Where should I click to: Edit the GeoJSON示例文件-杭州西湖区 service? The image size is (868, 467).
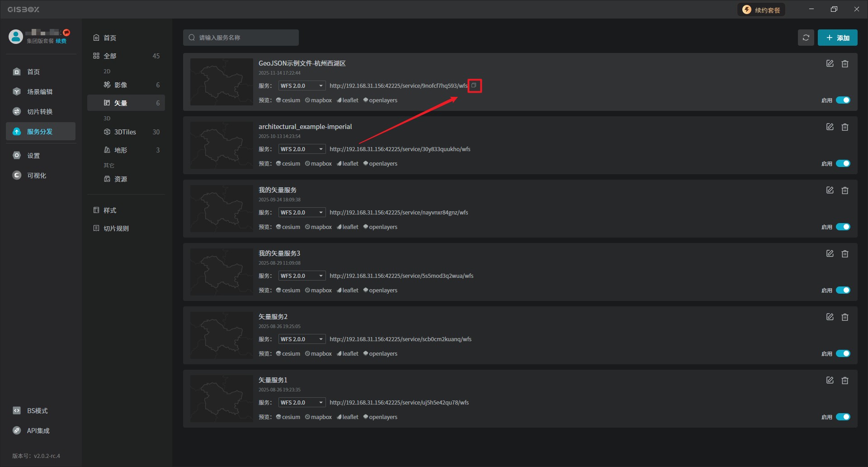coord(830,64)
